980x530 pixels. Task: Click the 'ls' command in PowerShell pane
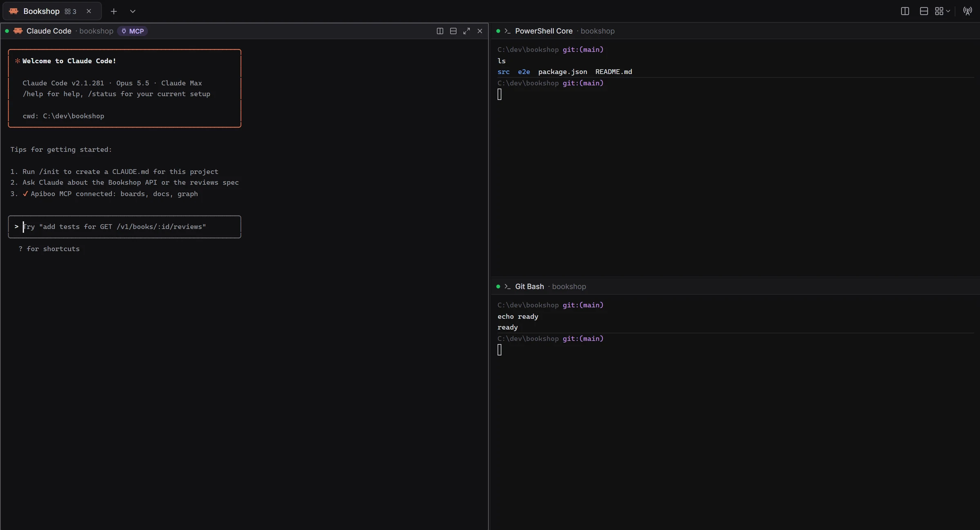(501, 61)
